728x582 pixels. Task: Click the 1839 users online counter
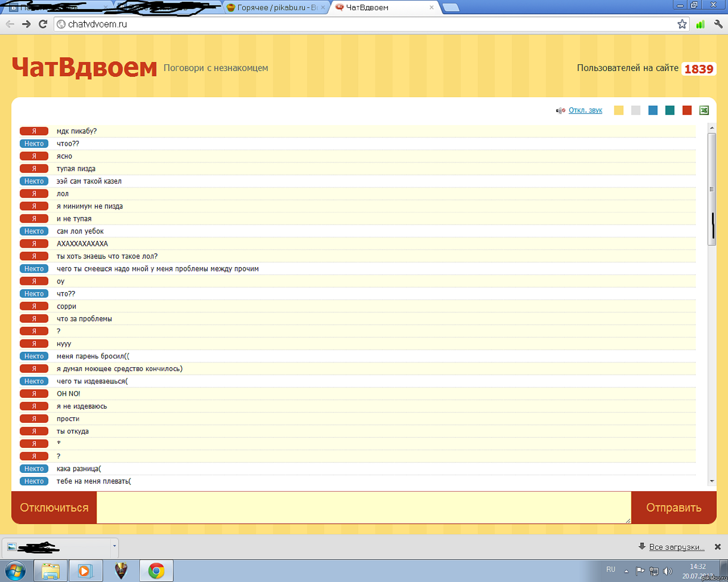point(698,69)
